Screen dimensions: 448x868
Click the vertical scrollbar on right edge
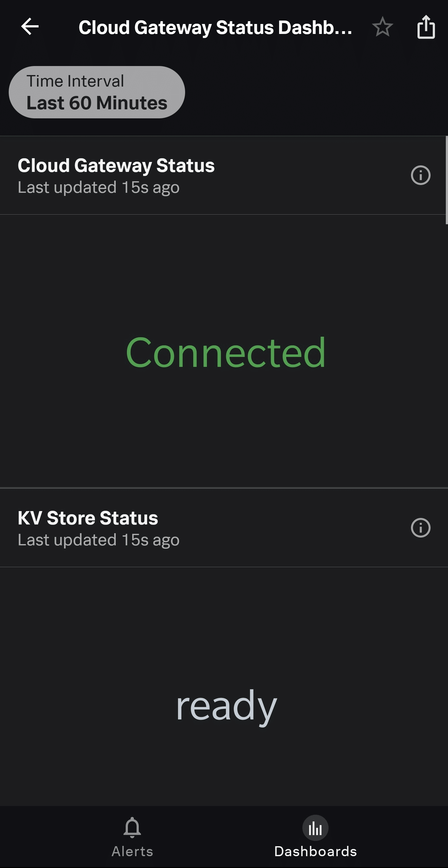coord(447,180)
